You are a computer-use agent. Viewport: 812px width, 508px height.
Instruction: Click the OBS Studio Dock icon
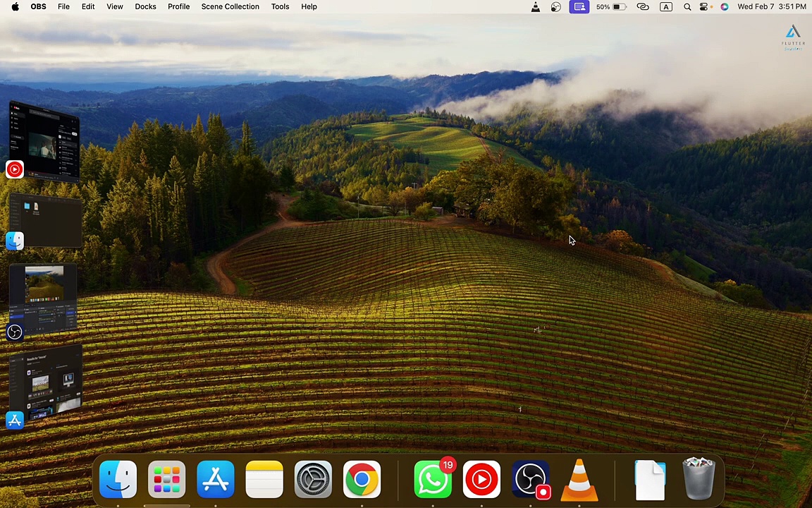coord(531,480)
